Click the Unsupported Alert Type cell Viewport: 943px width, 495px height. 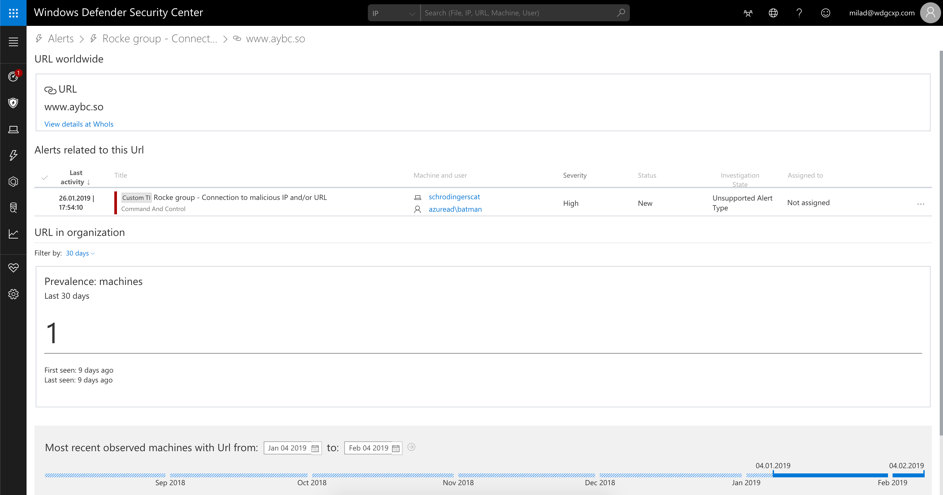[742, 203]
